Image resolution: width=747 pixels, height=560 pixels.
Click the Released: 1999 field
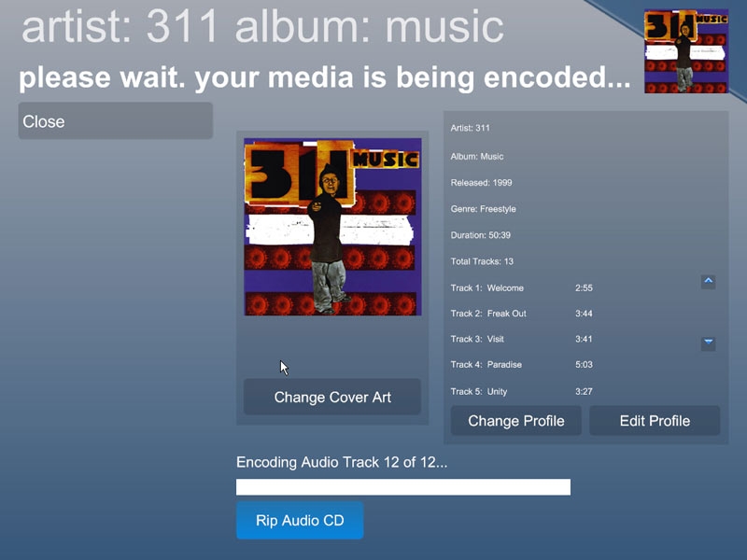[481, 183]
